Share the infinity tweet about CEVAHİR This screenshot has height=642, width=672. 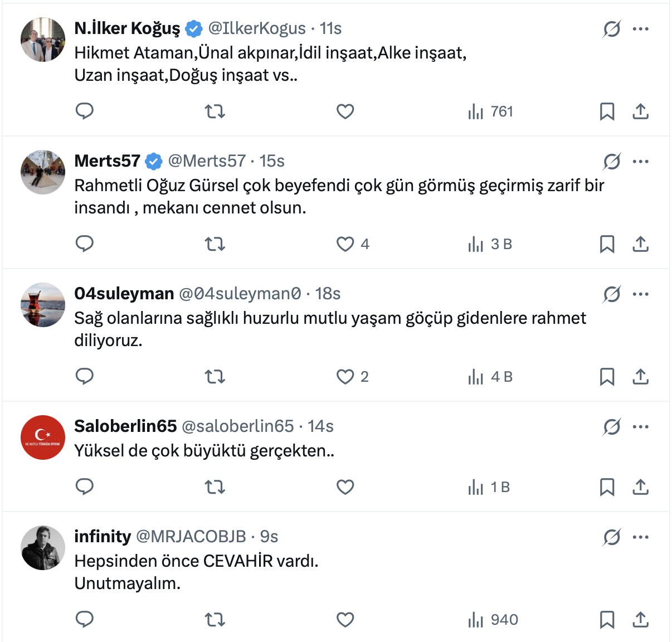click(641, 620)
